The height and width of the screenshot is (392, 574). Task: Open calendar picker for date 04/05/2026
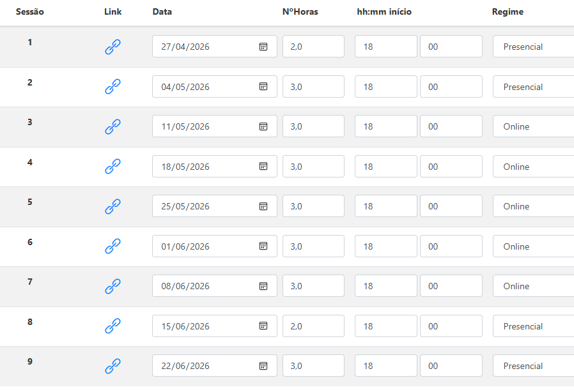pyautogui.click(x=263, y=87)
